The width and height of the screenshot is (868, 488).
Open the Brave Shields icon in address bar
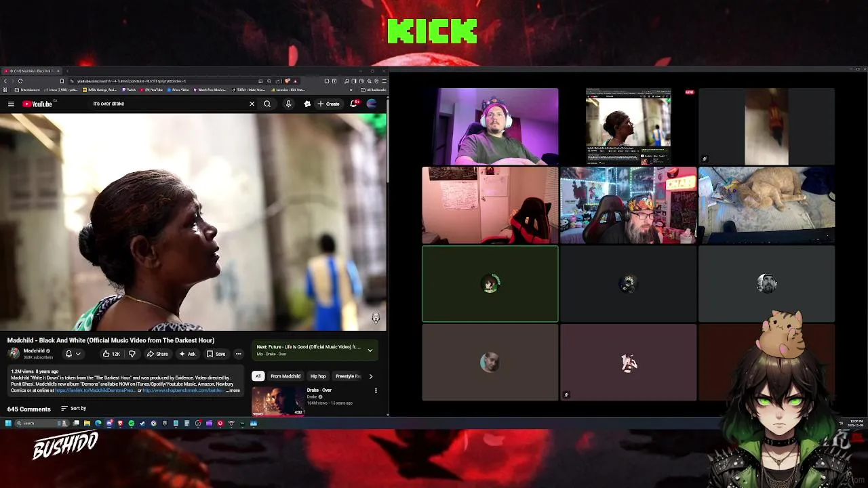point(287,81)
